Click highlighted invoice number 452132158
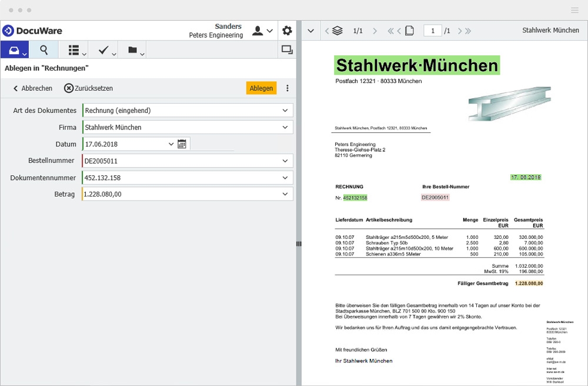This screenshot has width=588, height=386. tap(355, 198)
